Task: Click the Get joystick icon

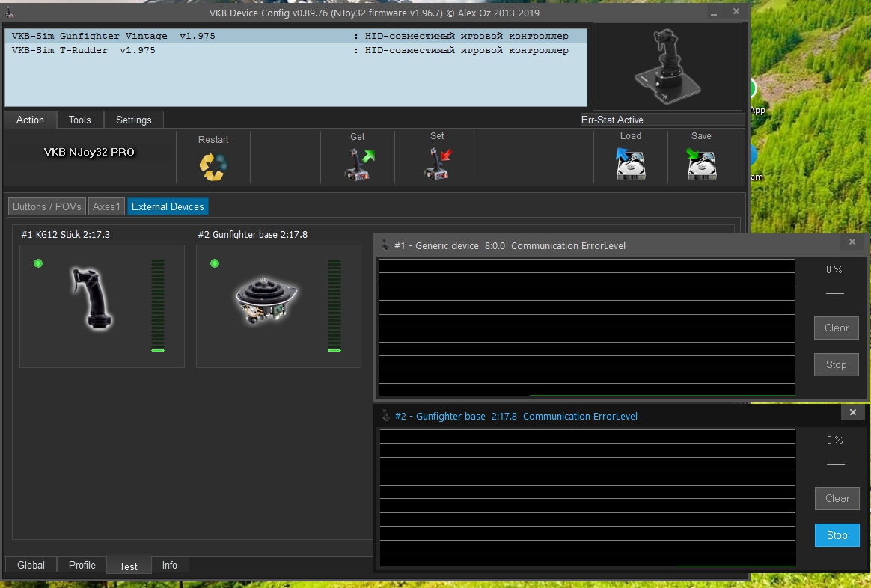Action: click(359, 165)
